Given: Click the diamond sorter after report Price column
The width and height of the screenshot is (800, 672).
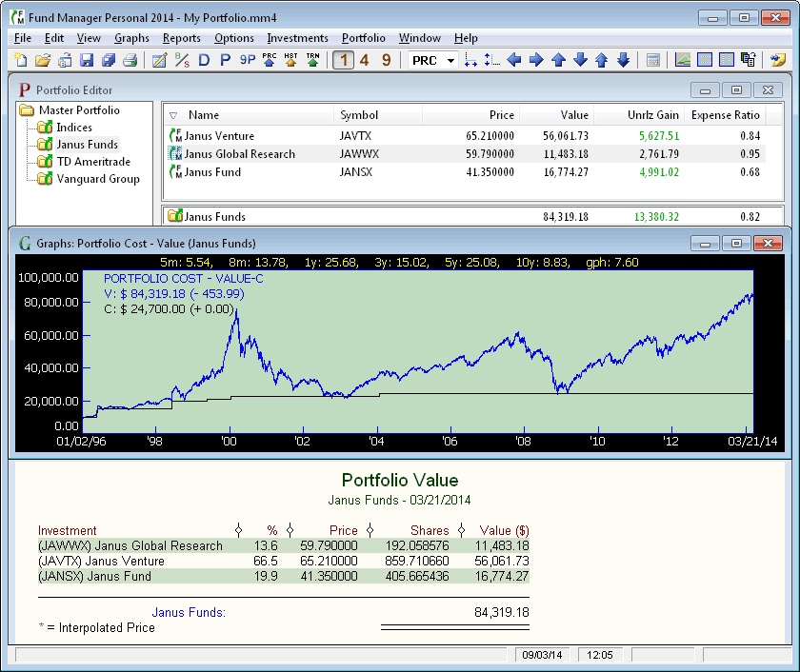Looking at the screenshot, I should click(x=370, y=530).
